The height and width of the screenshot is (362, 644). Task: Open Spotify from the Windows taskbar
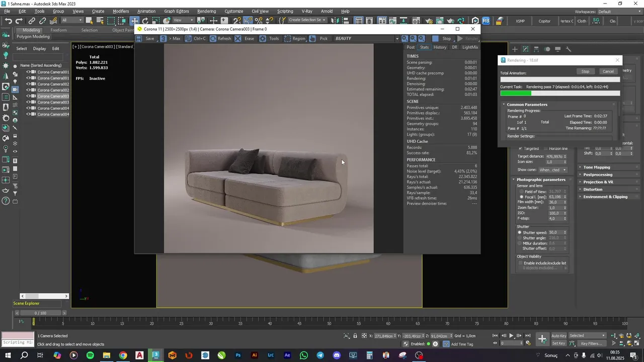coord(90,355)
